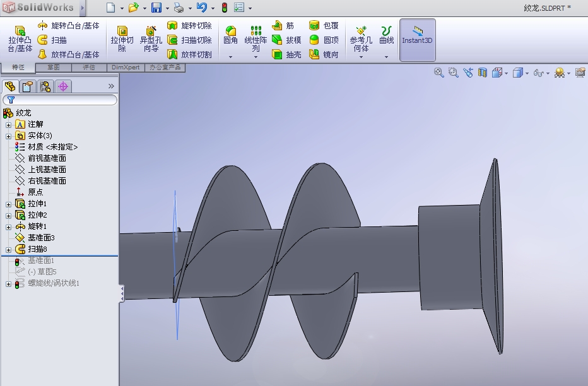Switch to the DimXpert tab

(126, 67)
